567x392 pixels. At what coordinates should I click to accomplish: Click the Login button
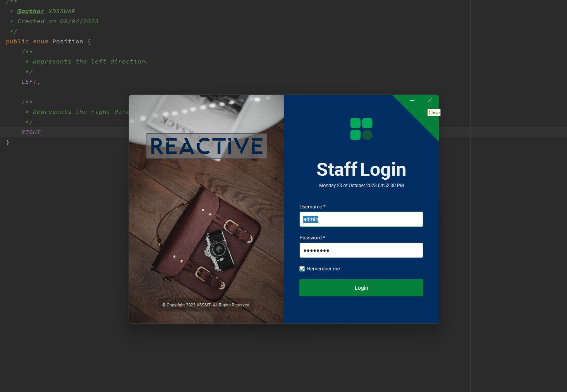pyautogui.click(x=361, y=288)
